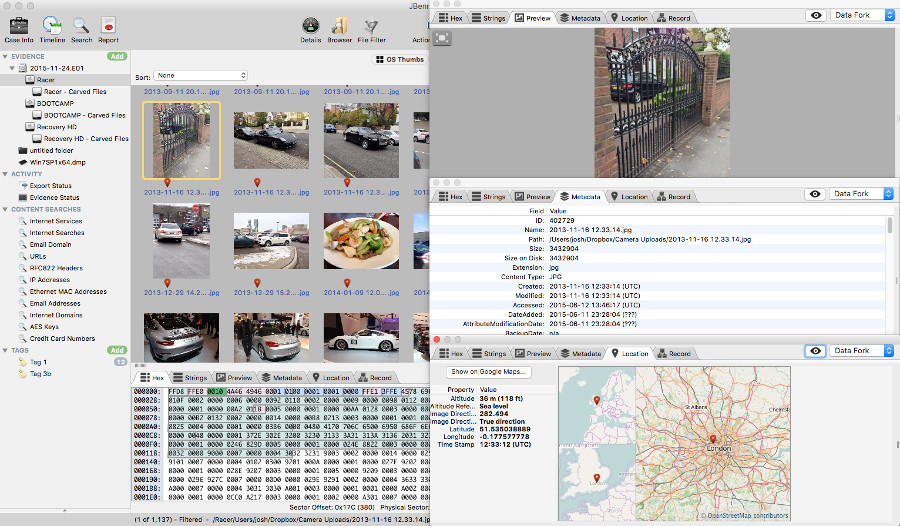Open the Report tool
Viewport: 900px width, 526px height.
(108, 27)
